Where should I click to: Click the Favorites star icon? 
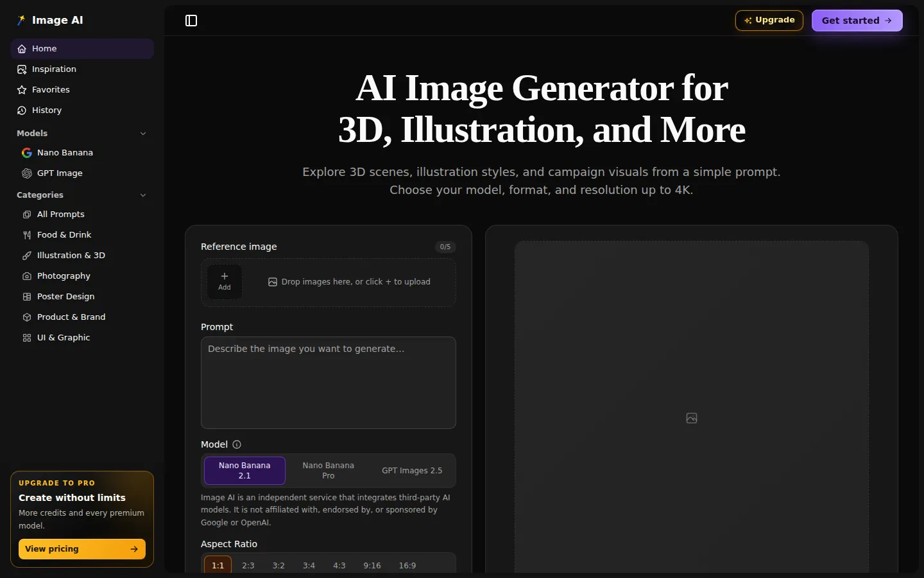22,90
